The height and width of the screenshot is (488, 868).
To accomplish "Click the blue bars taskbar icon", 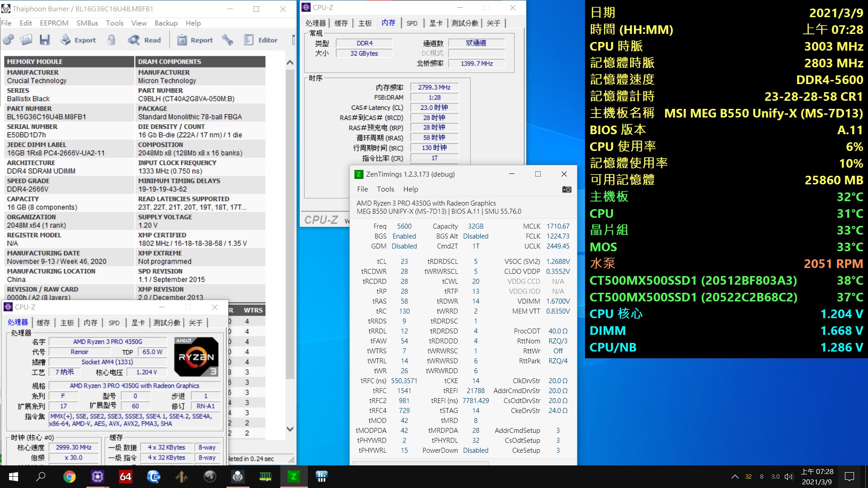I will tap(321, 477).
